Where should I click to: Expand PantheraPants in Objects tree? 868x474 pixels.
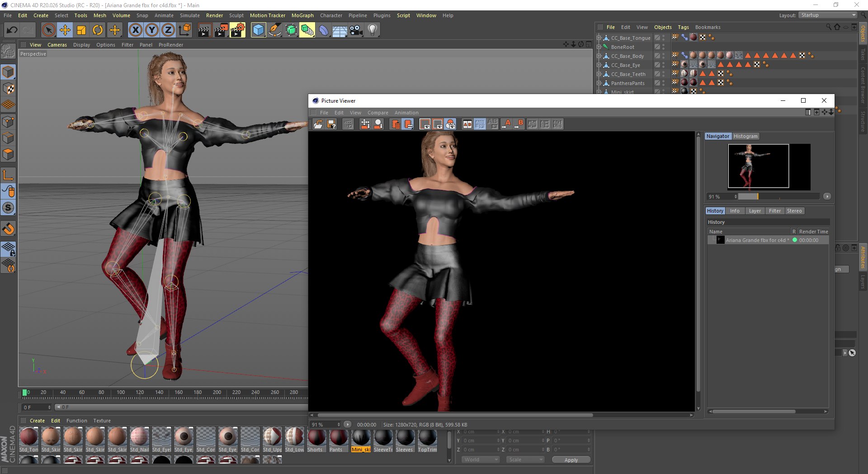599,83
